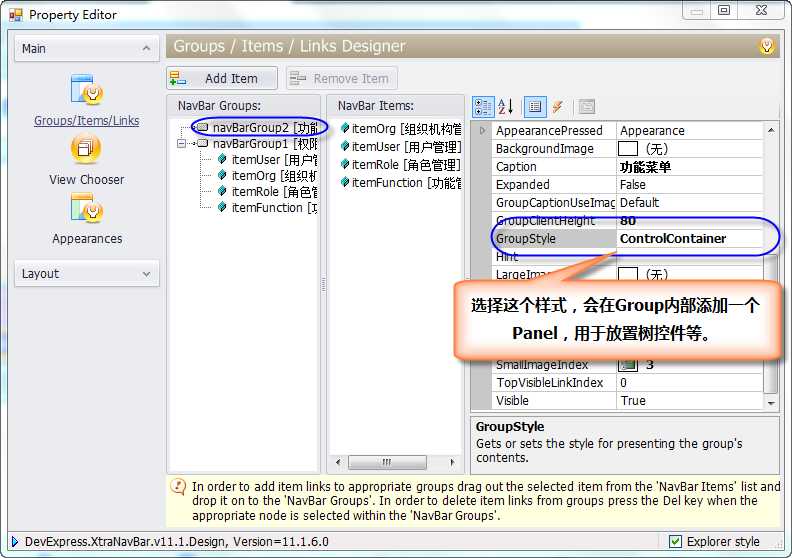792x558 pixels.
Task: Collapse the Main section
Action: [x=87, y=48]
